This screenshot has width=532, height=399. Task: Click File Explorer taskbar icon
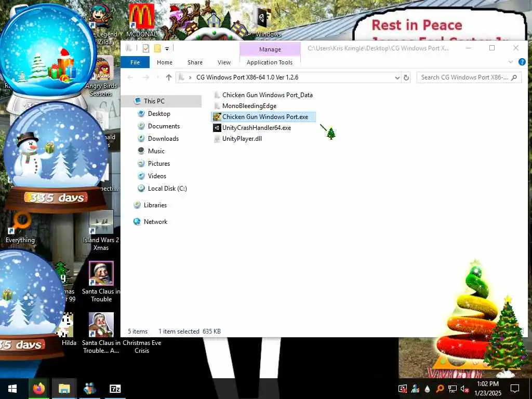coord(64,389)
